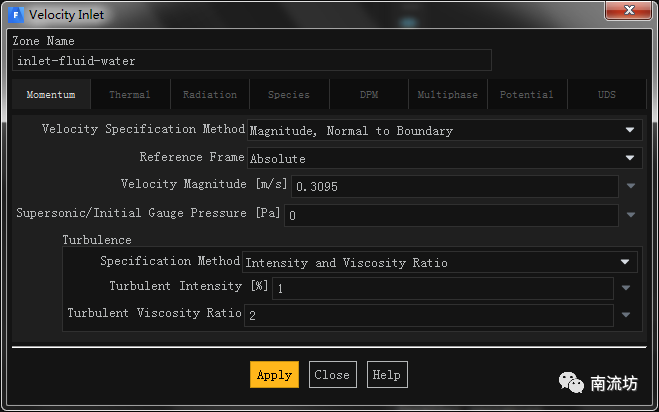Viewport: 659px width, 412px height.
Task: Open Turbulent Viscosity Ratio options arrow
Action: tap(626, 315)
